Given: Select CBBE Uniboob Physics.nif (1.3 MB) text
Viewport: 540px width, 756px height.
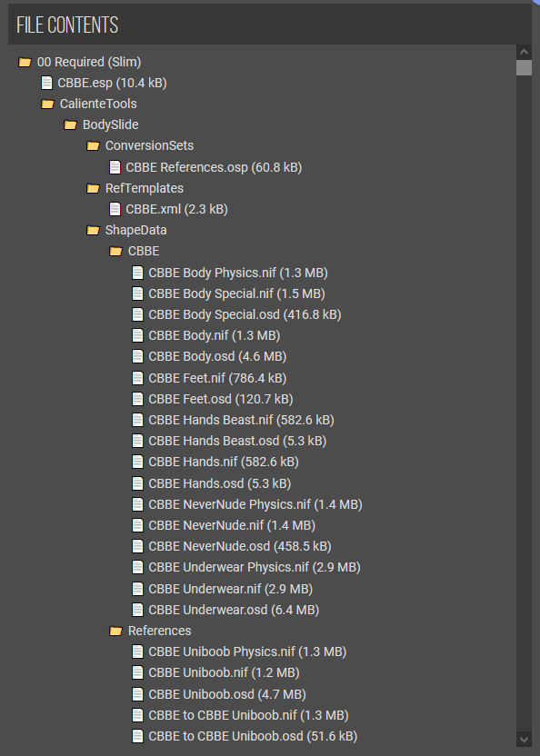Looking at the screenshot, I should [247, 652].
